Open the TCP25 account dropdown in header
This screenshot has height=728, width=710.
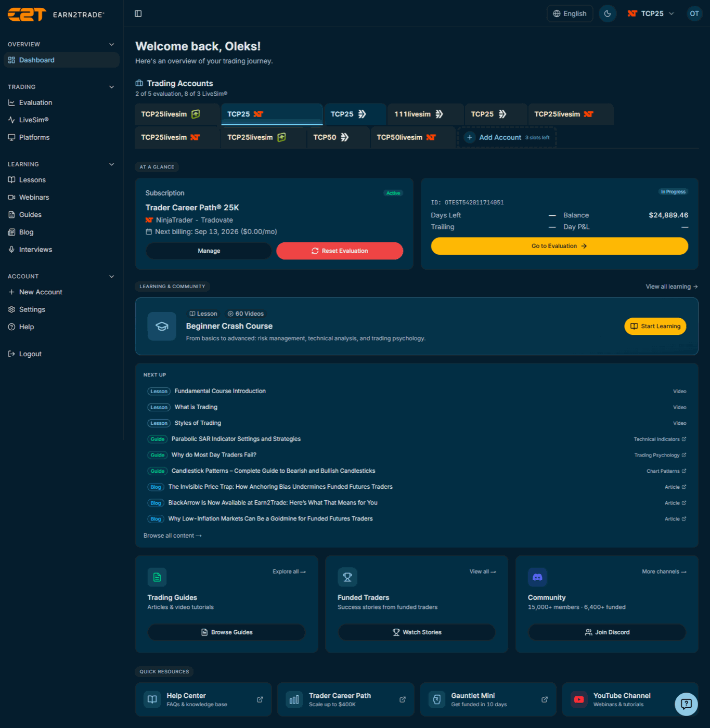pyautogui.click(x=651, y=14)
